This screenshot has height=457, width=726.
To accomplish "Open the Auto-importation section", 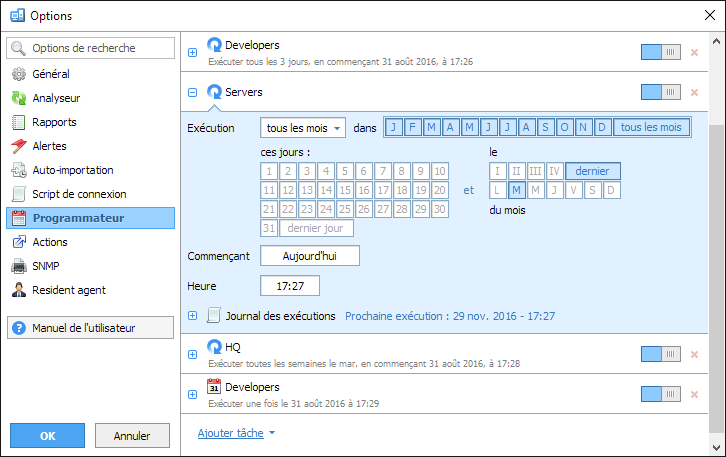I will tap(72, 170).
